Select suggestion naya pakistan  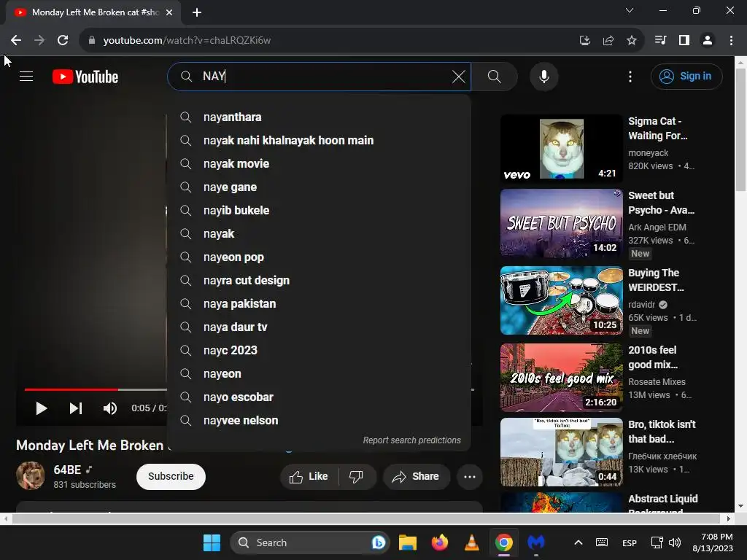(320, 304)
